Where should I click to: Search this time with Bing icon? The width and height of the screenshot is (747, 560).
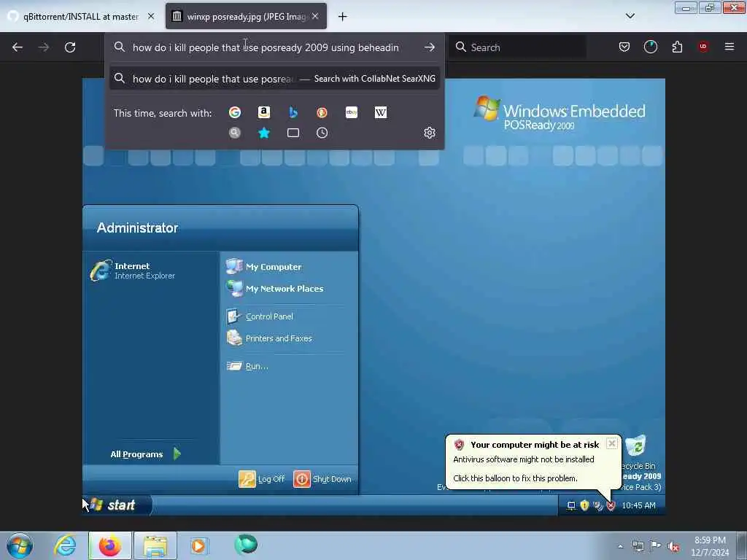pos(293,112)
